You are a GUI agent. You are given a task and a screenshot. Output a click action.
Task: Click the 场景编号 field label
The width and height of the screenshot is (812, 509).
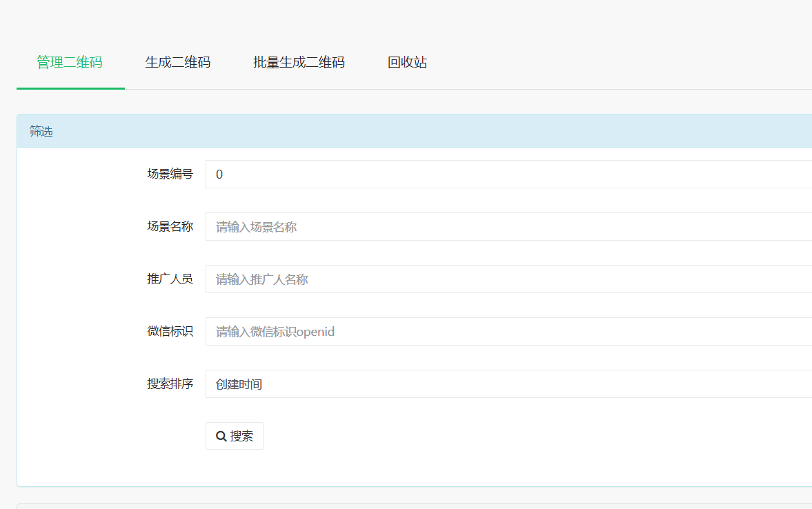point(170,174)
